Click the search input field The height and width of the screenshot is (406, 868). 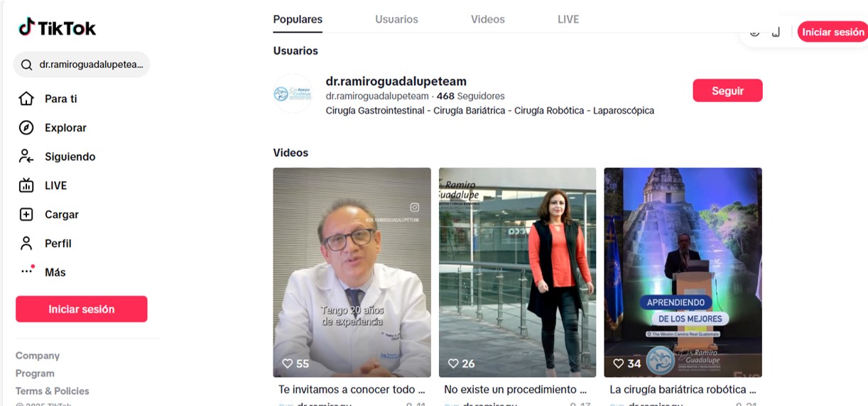(x=91, y=65)
